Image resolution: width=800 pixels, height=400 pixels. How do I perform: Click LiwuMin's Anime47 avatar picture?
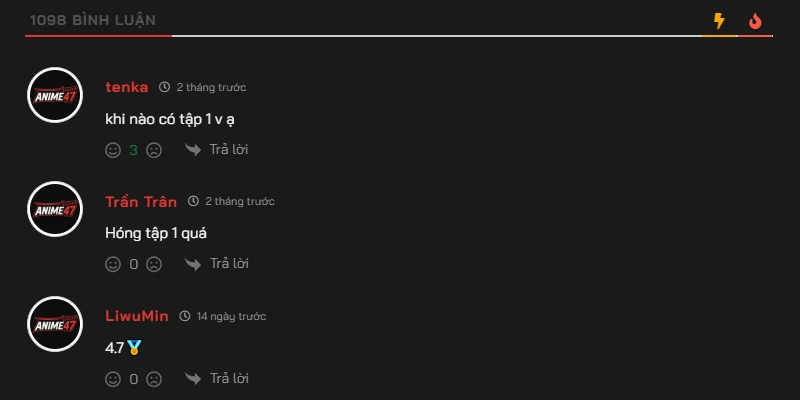click(54, 324)
